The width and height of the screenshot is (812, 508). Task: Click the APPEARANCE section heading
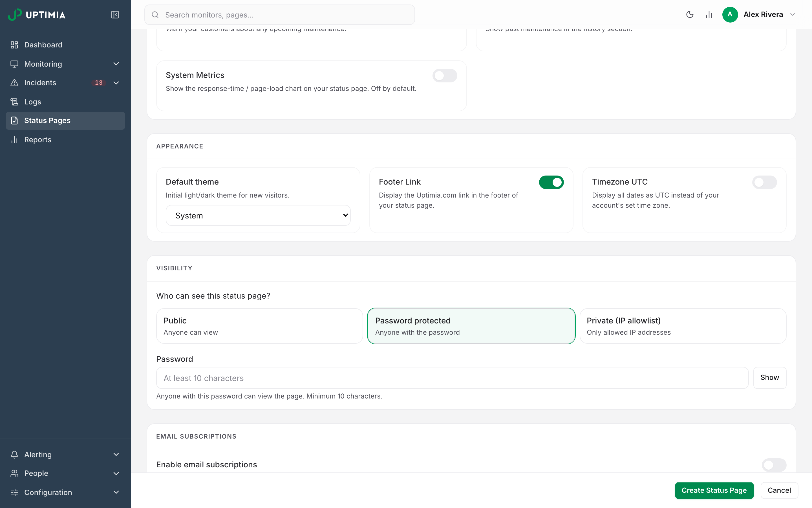click(180, 146)
